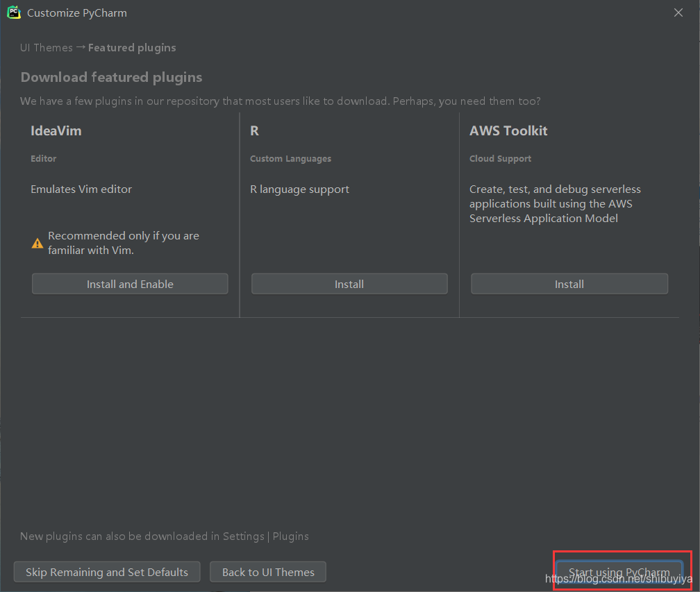Click the IdeaVim plugin title
The image size is (700, 592).
point(56,130)
